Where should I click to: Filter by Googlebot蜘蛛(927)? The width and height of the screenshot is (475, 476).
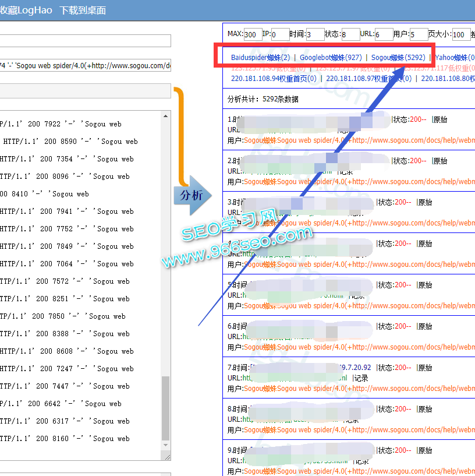(x=331, y=58)
